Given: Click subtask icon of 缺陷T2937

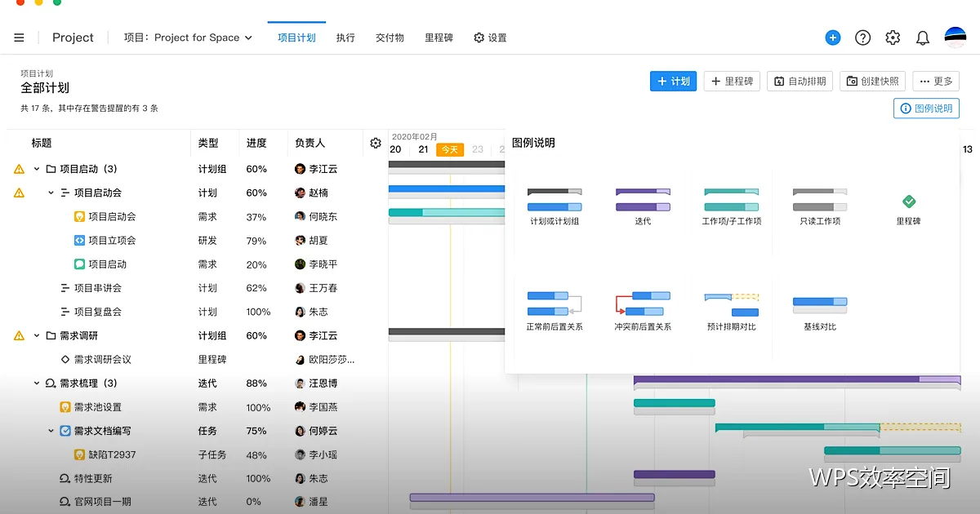Looking at the screenshot, I should point(79,454).
